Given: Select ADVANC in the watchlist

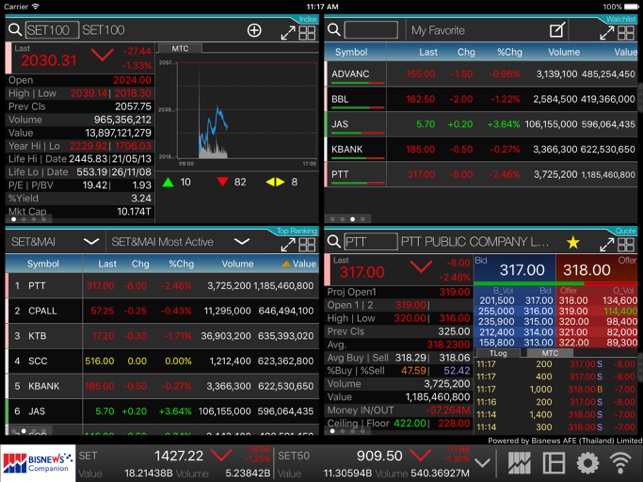Looking at the screenshot, I should pos(481,74).
